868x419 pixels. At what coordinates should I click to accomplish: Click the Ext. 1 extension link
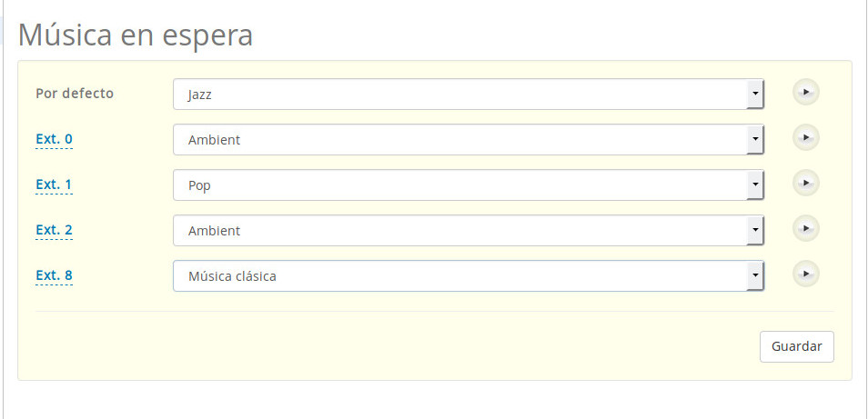(x=54, y=185)
